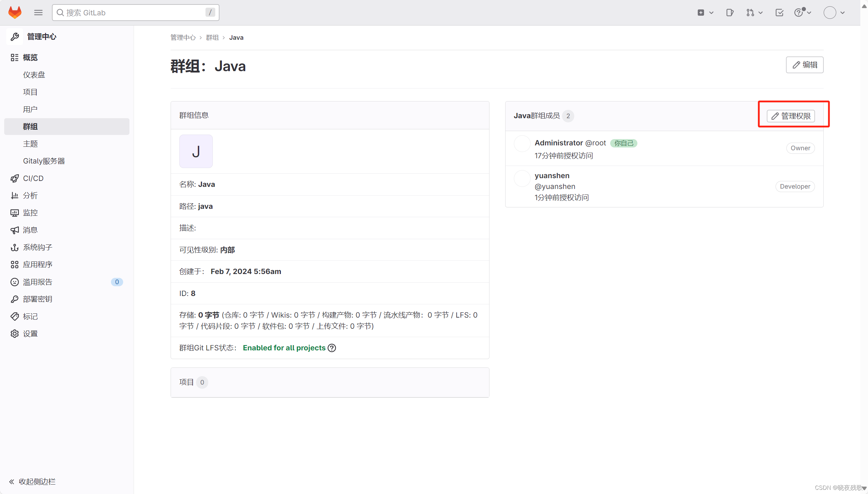The height and width of the screenshot is (494, 868).
Task: Click Administrator's avatar image
Action: click(522, 144)
